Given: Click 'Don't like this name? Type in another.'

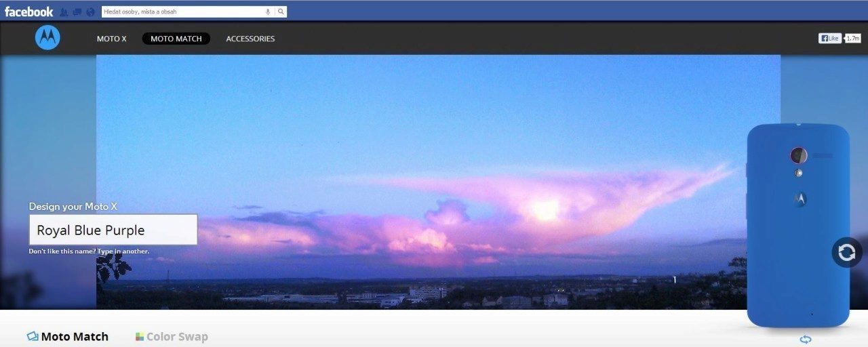Looking at the screenshot, I should click(89, 251).
